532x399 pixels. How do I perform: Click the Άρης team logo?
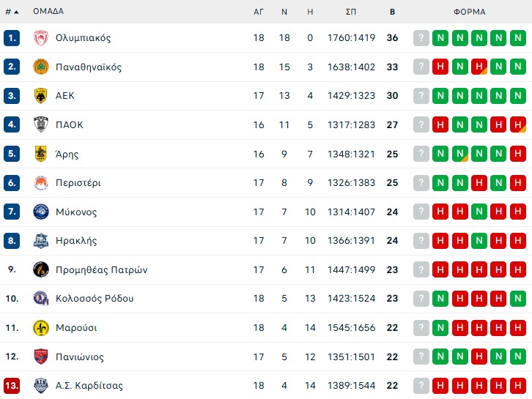pyautogui.click(x=40, y=154)
